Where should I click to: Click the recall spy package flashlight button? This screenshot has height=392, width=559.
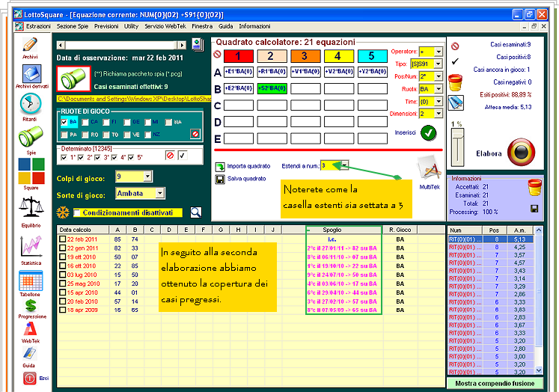73,79
